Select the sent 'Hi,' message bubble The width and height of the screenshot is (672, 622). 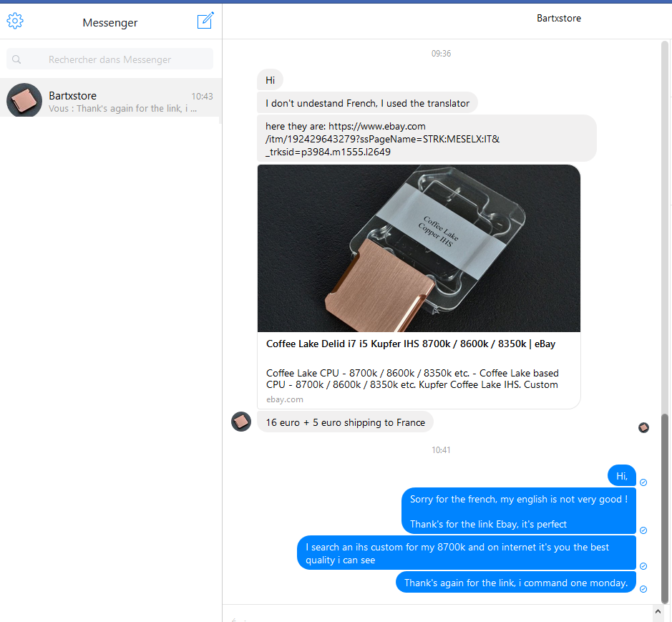click(621, 475)
